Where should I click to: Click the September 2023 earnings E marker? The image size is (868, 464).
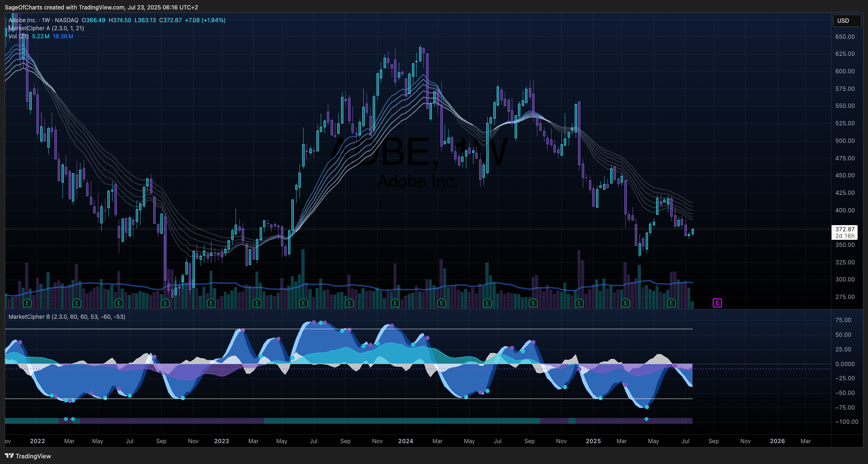tap(349, 303)
